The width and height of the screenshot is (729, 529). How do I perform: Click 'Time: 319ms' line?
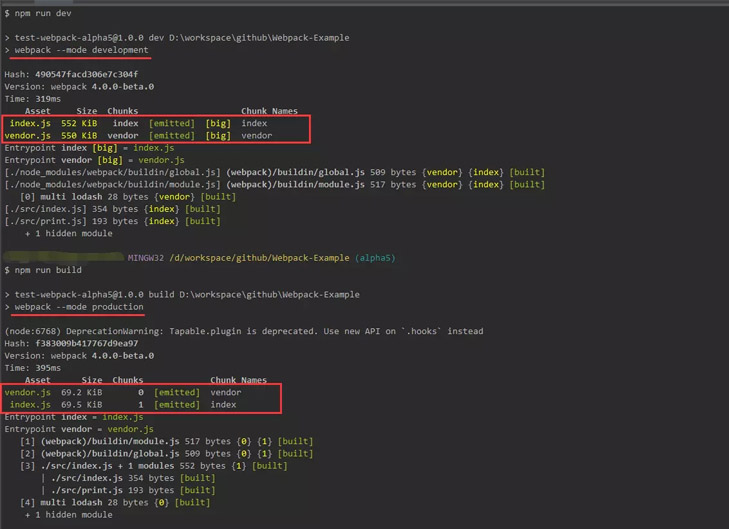pyautogui.click(x=33, y=99)
